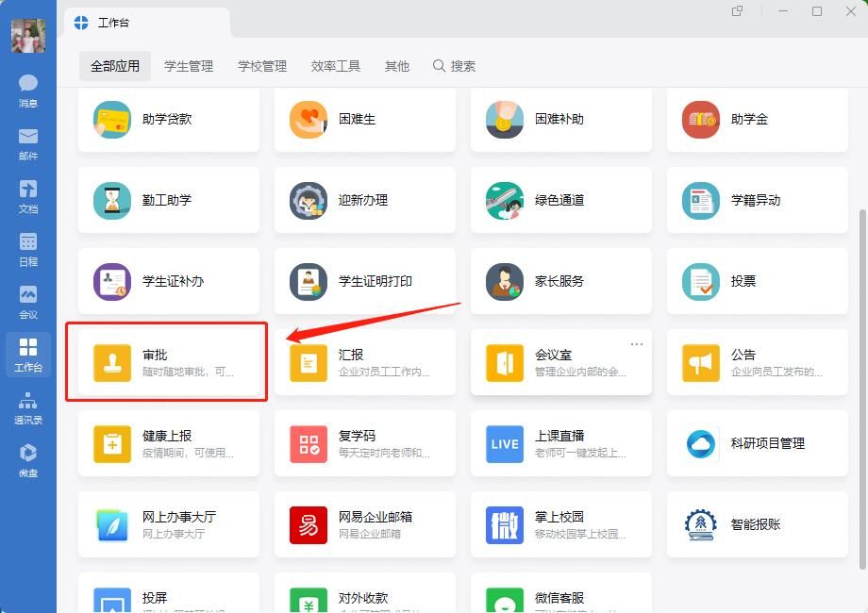Click the 文档 documents sidebar icon

28,196
